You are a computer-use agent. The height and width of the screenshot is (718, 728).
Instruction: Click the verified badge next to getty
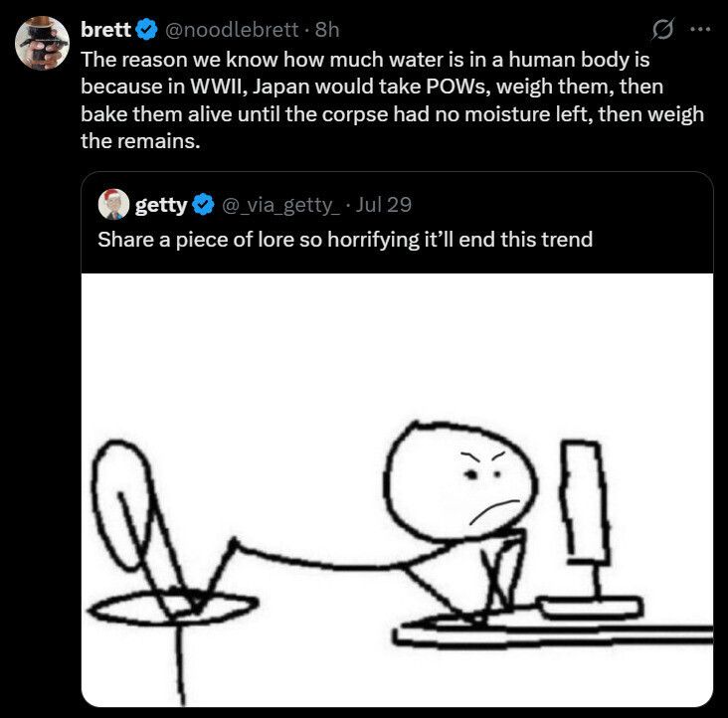click(202, 206)
